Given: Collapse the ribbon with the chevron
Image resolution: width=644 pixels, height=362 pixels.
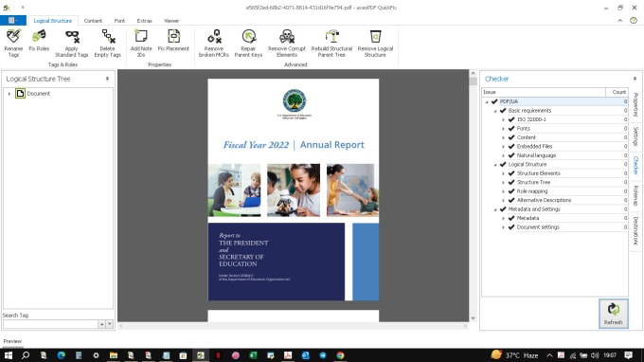Looking at the screenshot, I should coord(619,21).
